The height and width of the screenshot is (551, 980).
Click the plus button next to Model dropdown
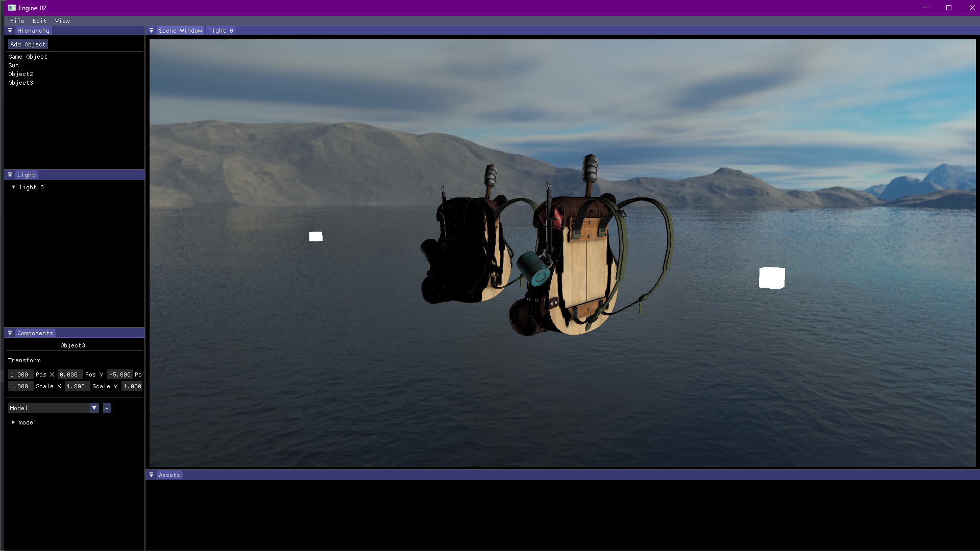coord(107,408)
